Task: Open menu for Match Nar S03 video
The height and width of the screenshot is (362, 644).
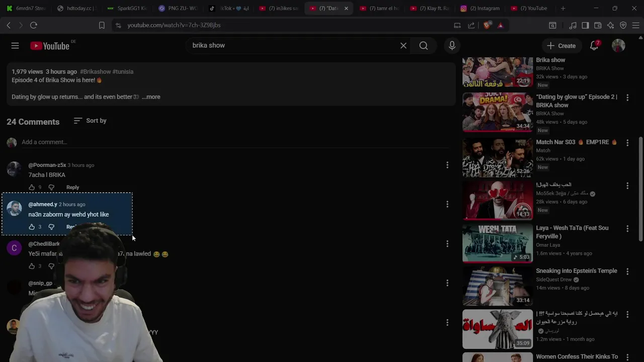Action: point(627,143)
